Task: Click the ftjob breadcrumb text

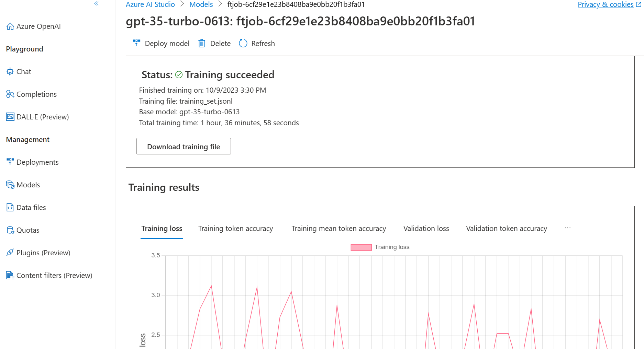Action: (296, 4)
